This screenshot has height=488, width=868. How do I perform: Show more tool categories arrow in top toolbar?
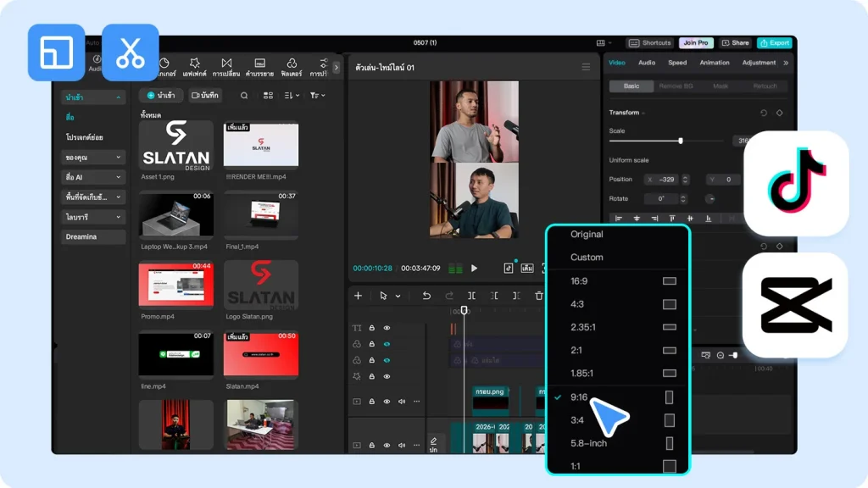coord(336,68)
